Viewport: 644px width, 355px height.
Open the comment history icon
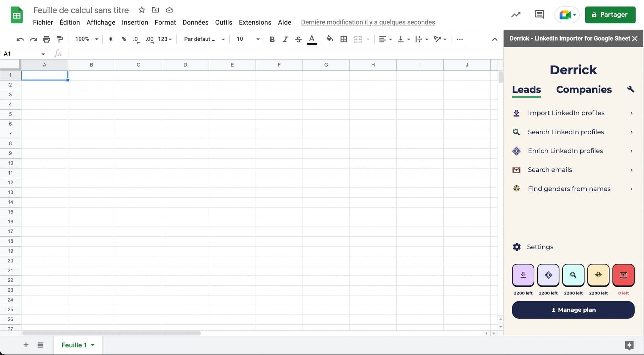539,14
